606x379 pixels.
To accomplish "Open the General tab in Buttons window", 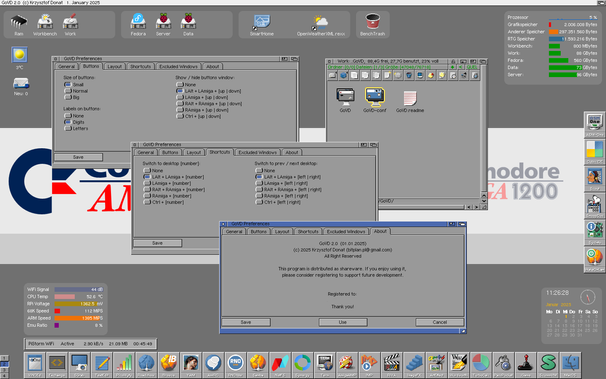I will pyautogui.click(x=66, y=66).
